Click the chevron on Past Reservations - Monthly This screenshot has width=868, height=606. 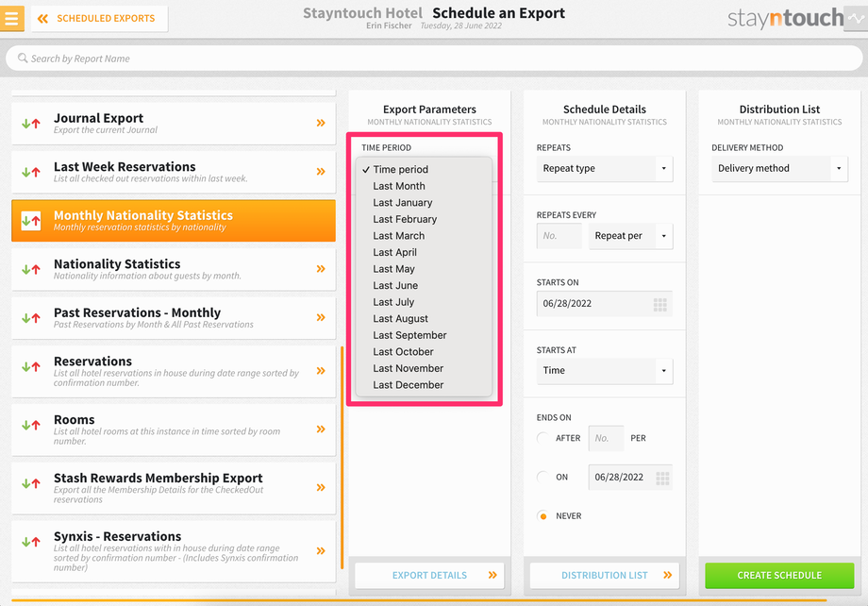click(321, 317)
